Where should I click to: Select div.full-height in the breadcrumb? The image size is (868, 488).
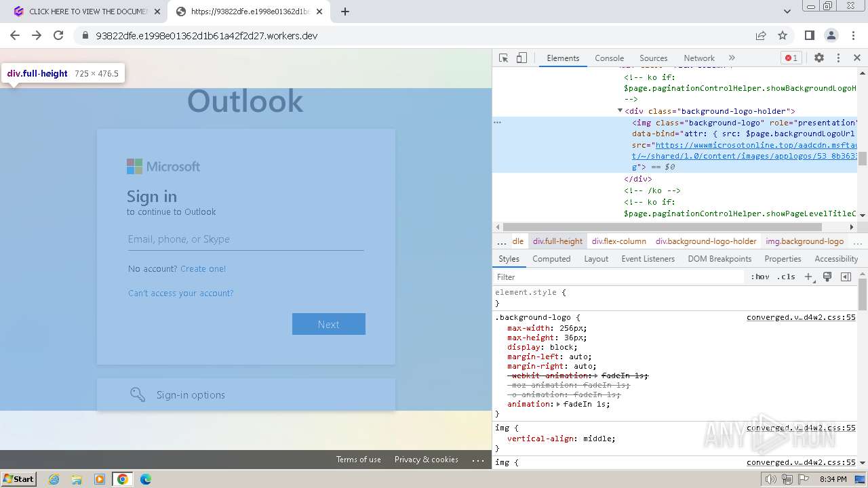tap(557, 241)
